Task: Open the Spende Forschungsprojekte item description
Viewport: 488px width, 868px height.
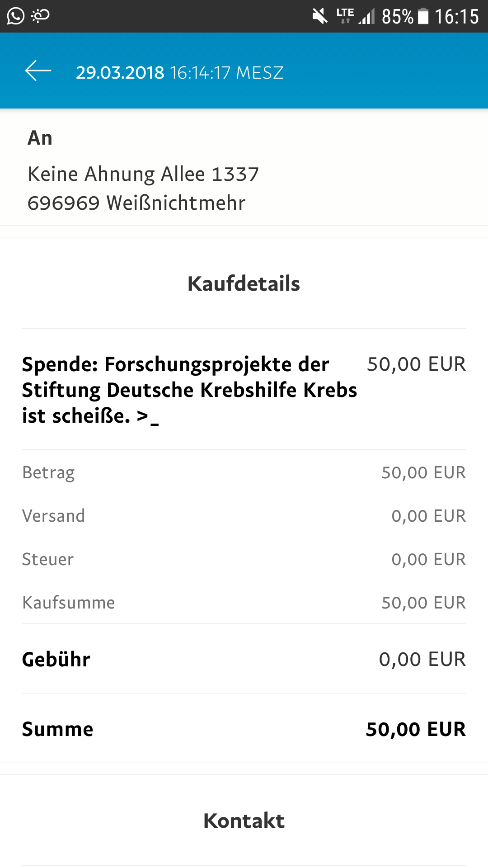Action: (x=189, y=390)
